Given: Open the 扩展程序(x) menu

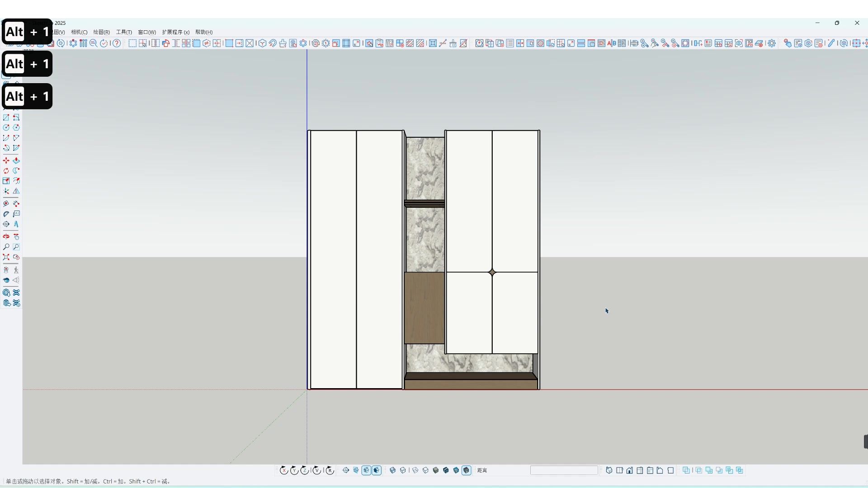Looking at the screenshot, I should coord(175,32).
